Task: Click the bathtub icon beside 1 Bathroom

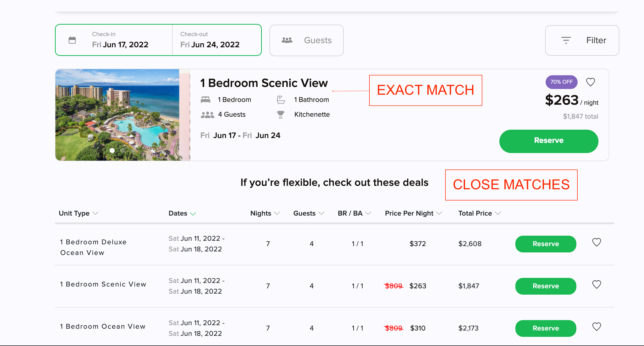Action: (x=281, y=100)
